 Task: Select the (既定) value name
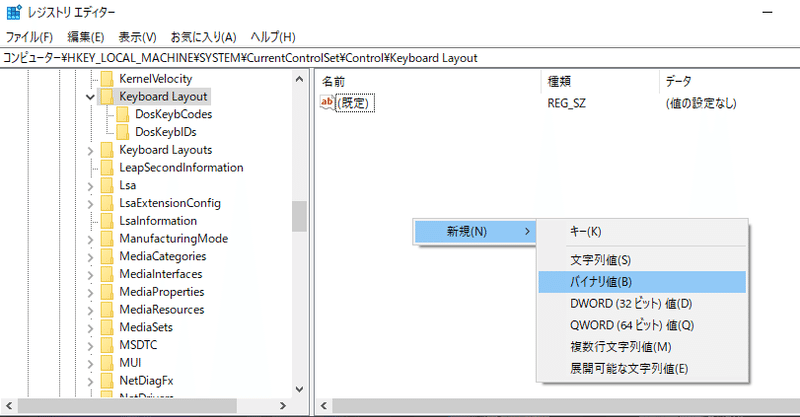(x=355, y=103)
